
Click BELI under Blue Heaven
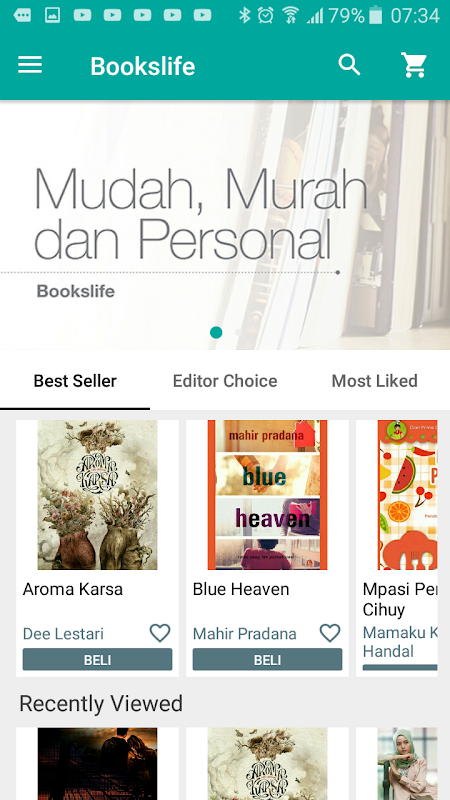tap(267, 660)
